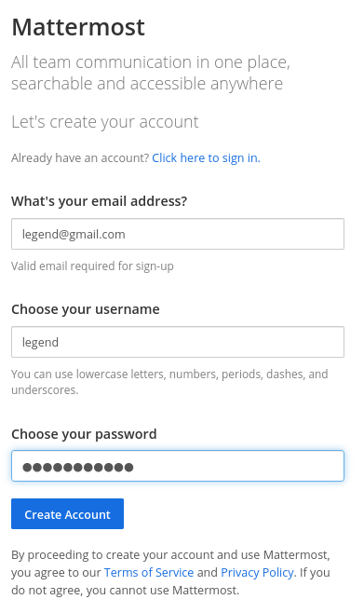Click the 'Choose your username' label
This screenshot has height=613, width=364.
click(x=86, y=309)
